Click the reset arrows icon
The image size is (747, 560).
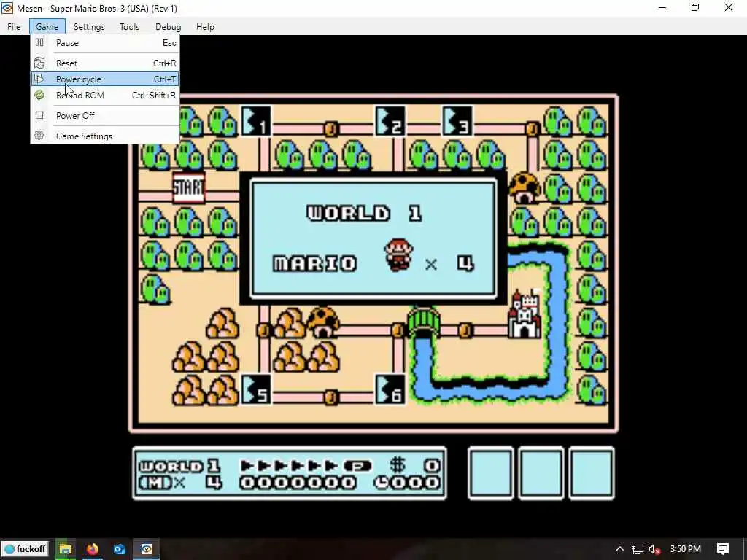(39, 63)
